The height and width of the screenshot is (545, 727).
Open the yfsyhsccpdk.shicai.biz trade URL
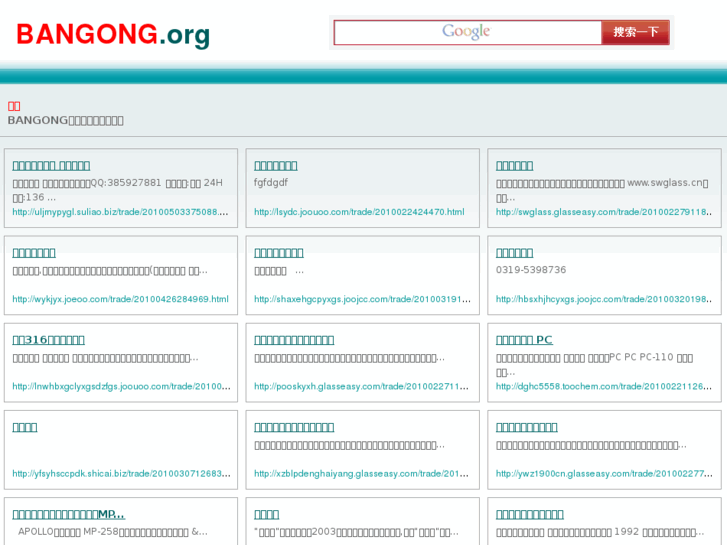tap(121, 474)
